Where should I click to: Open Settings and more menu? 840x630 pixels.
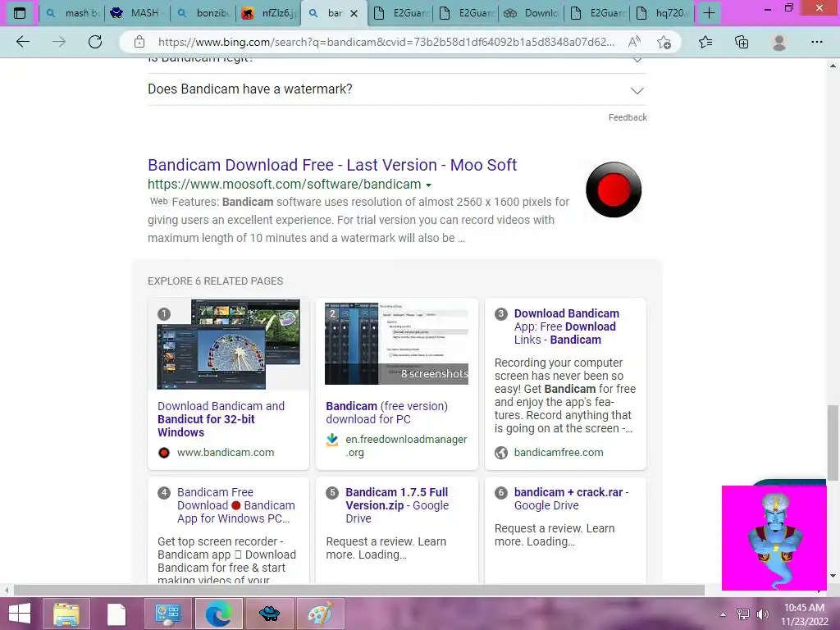(816, 42)
